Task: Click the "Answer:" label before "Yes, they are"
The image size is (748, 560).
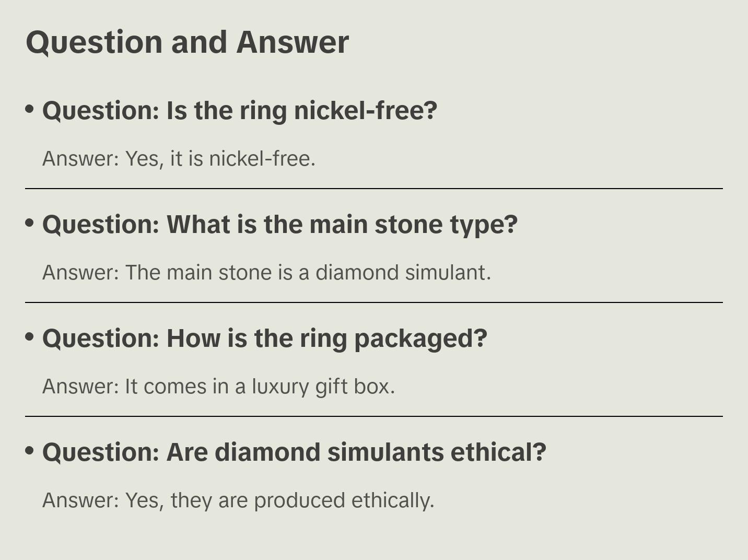Action: pyautogui.click(x=81, y=500)
